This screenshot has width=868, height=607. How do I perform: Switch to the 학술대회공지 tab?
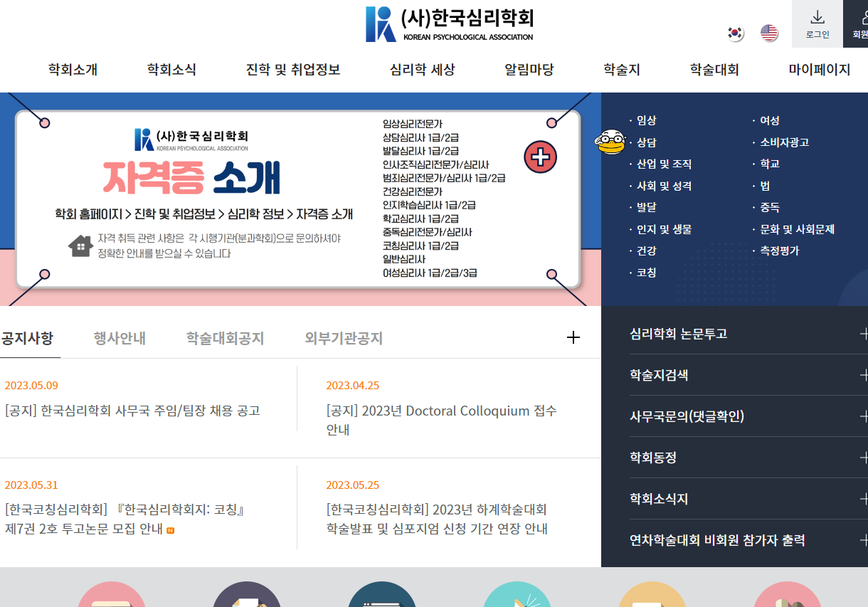click(225, 338)
